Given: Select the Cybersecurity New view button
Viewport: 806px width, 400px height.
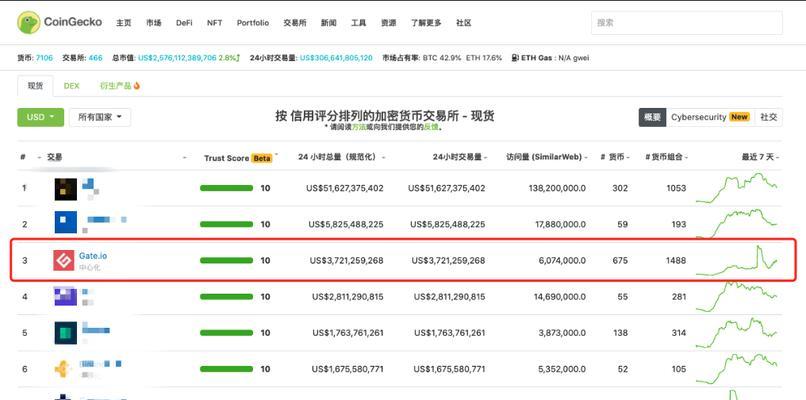Looking at the screenshot, I should pyautogui.click(x=710, y=117).
